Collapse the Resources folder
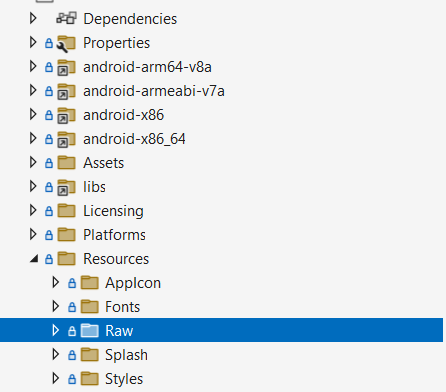Image resolution: width=446 pixels, height=392 pixels. point(34,259)
